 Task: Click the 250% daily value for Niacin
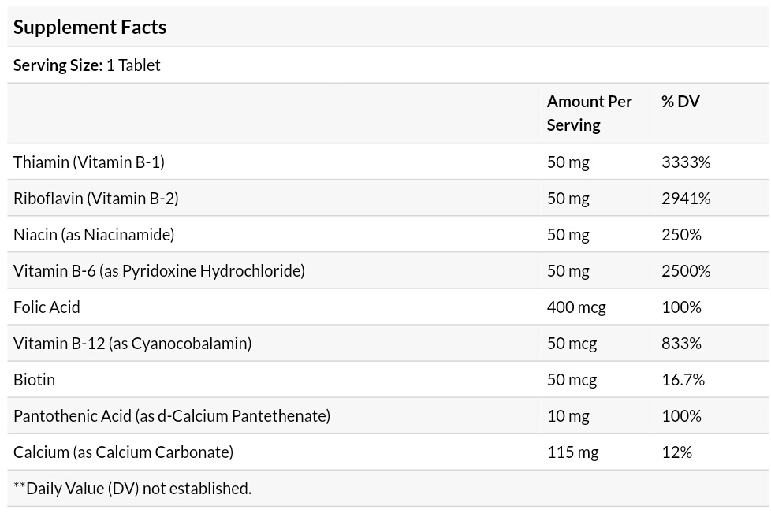[x=681, y=235]
